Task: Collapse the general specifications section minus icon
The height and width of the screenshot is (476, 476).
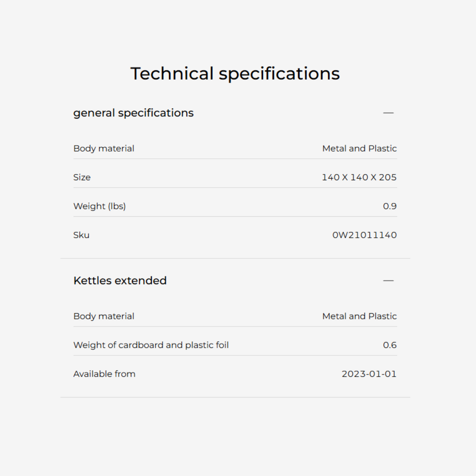Action: (x=388, y=113)
